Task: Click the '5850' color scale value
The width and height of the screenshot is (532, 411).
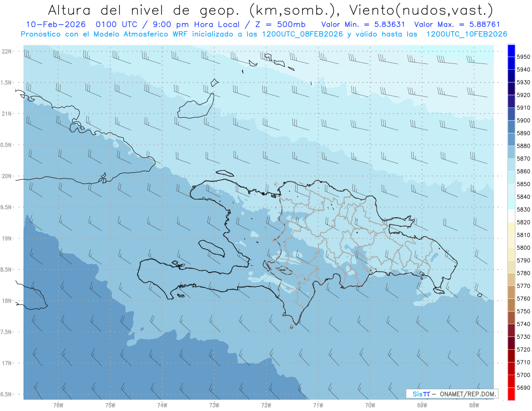Action: (524, 184)
